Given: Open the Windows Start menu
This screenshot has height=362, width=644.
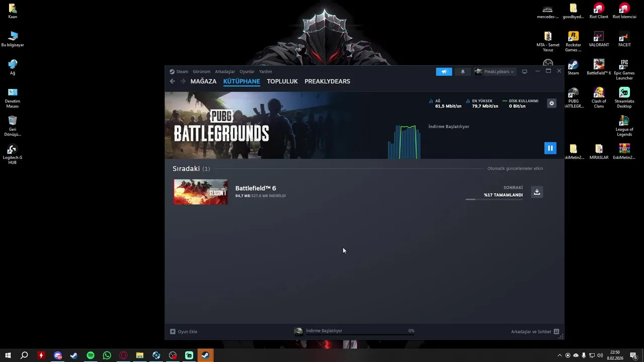Looking at the screenshot, I should pyautogui.click(x=8, y=355).
